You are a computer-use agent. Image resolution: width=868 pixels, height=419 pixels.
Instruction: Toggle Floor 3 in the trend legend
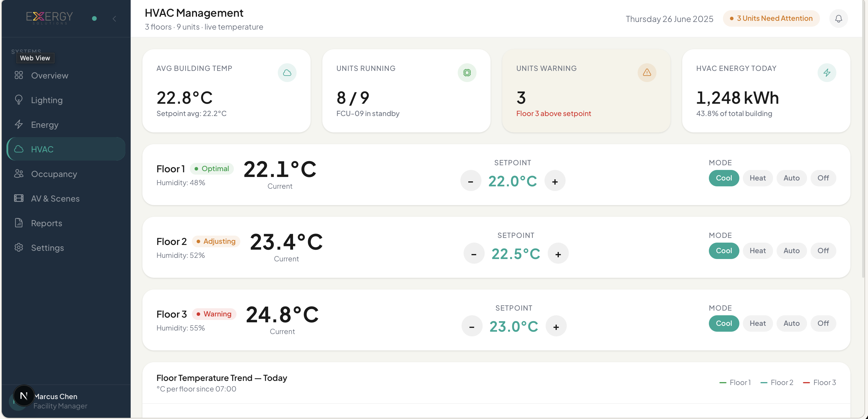(x=819, y=382)
